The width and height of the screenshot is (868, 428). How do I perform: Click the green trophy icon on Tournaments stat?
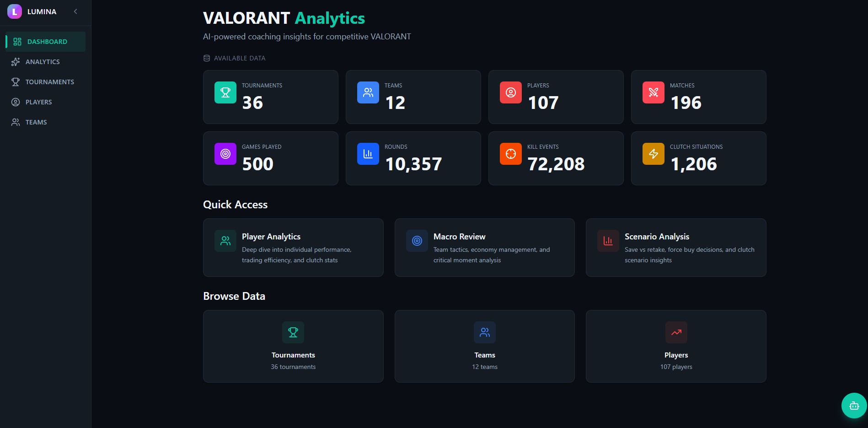tap(225, 92)
